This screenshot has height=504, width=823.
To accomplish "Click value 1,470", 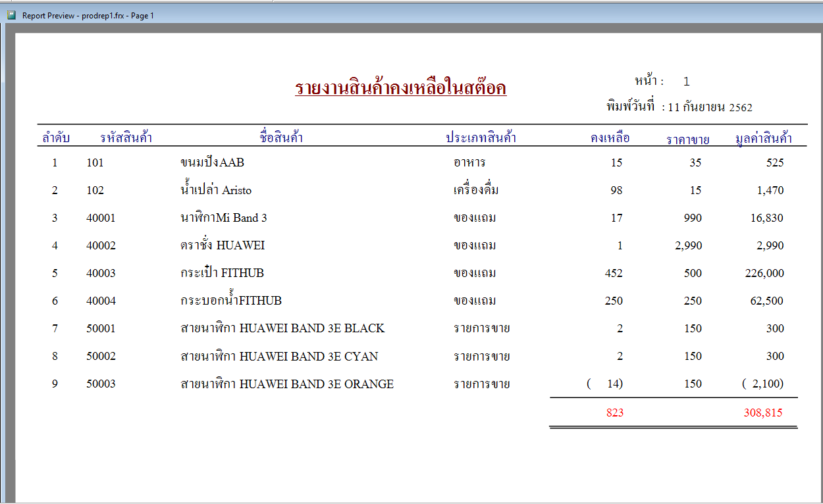I will coord(770,190).
